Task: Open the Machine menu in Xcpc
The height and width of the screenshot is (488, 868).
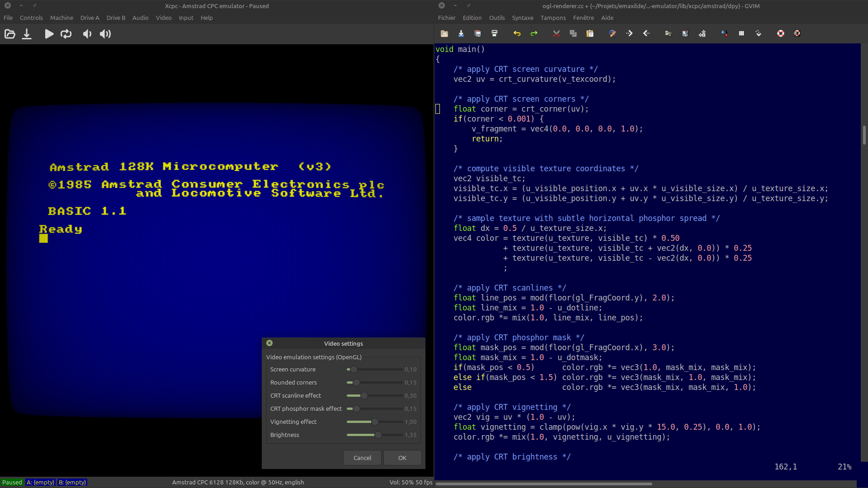Action: pyautogui.click(x=61, y=18)
